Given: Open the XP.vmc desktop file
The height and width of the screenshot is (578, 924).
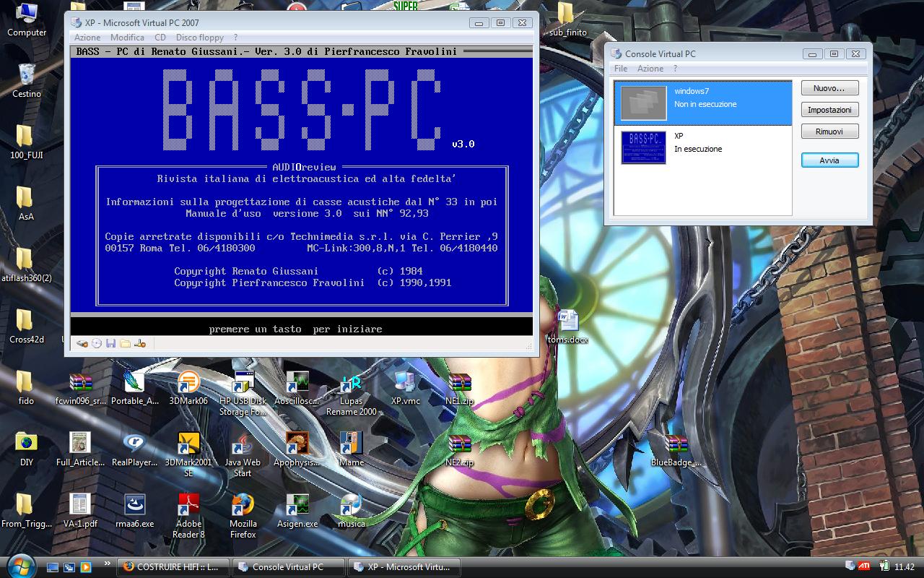Looking at the screenshot, I should (x=405, y=384).
